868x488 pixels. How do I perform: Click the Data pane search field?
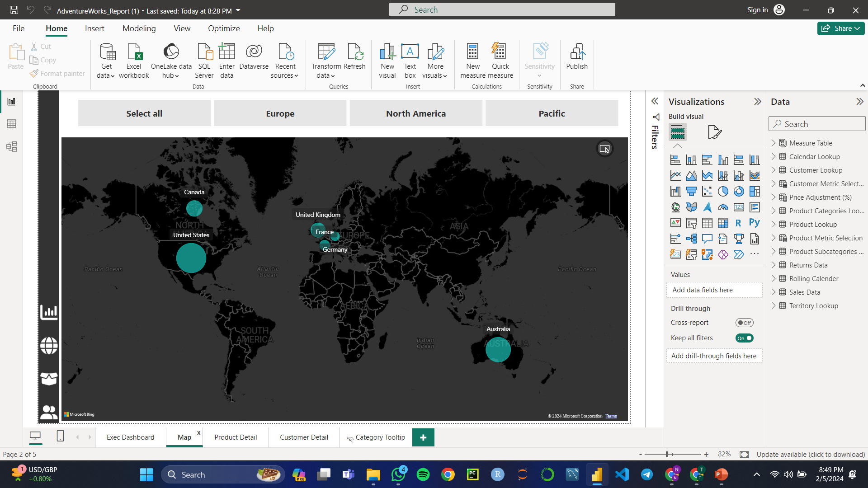(817, 124)
